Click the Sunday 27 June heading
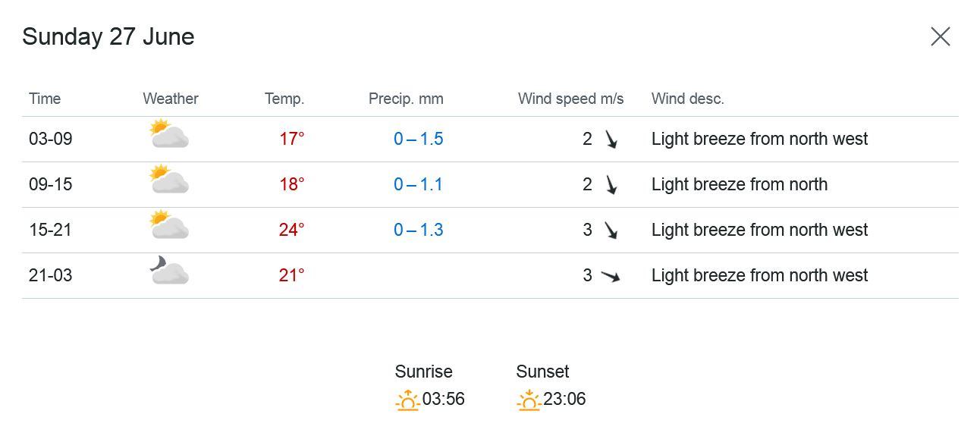The image size is (980, 436). pos(108,36)
